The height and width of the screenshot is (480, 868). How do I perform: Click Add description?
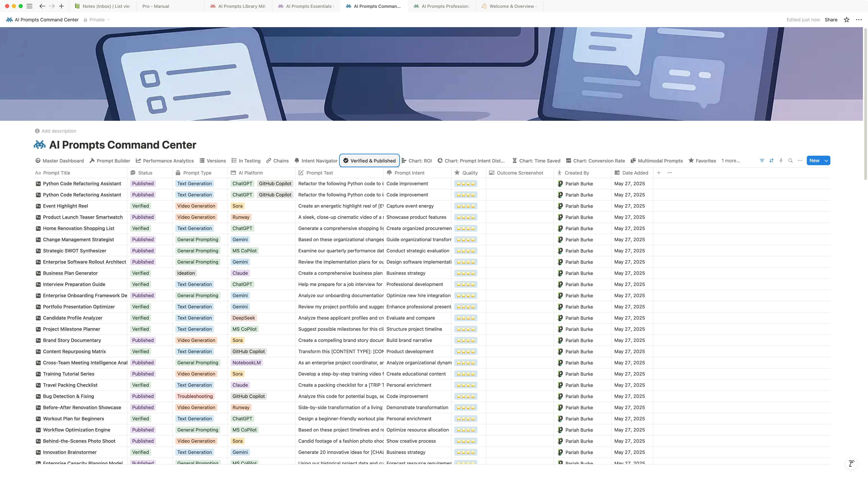click(x=59, y=131)
